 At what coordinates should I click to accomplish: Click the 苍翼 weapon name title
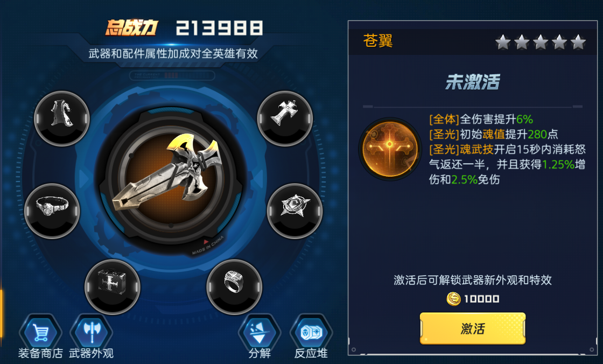377,40
